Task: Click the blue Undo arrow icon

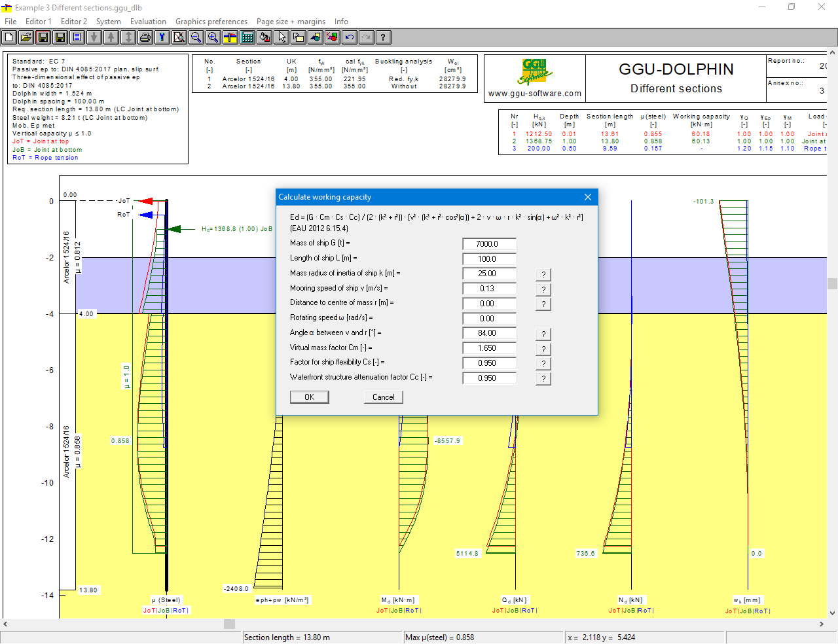Action: (350, 37)
